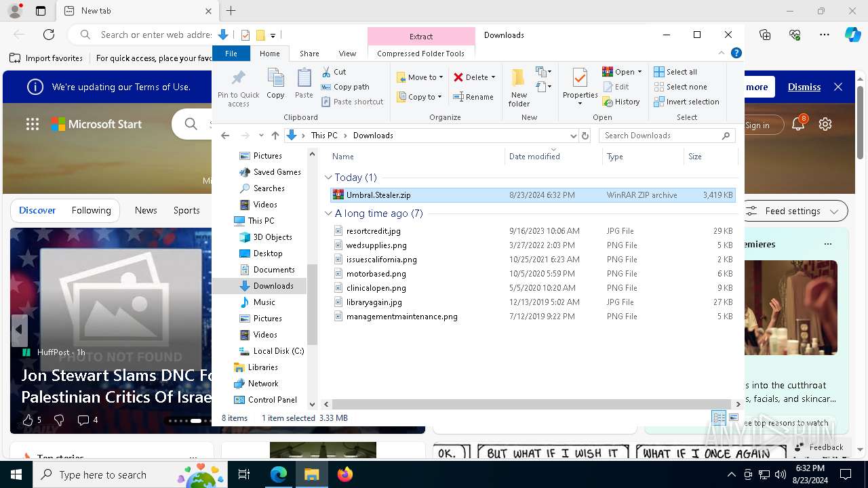Select the Umbral.Stealer.zip file
Image resolution: width=868 pixels, height=488 pixels.
[532, 195]
